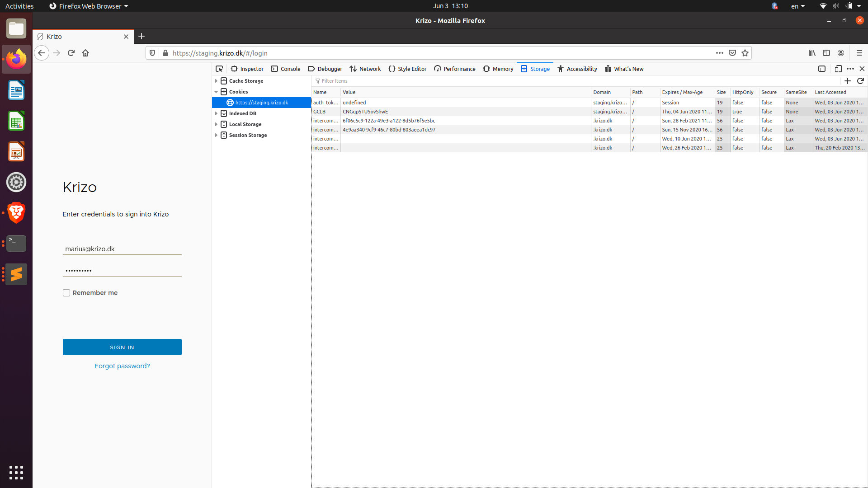Click the element picker icon in devtools

(219, 69)
